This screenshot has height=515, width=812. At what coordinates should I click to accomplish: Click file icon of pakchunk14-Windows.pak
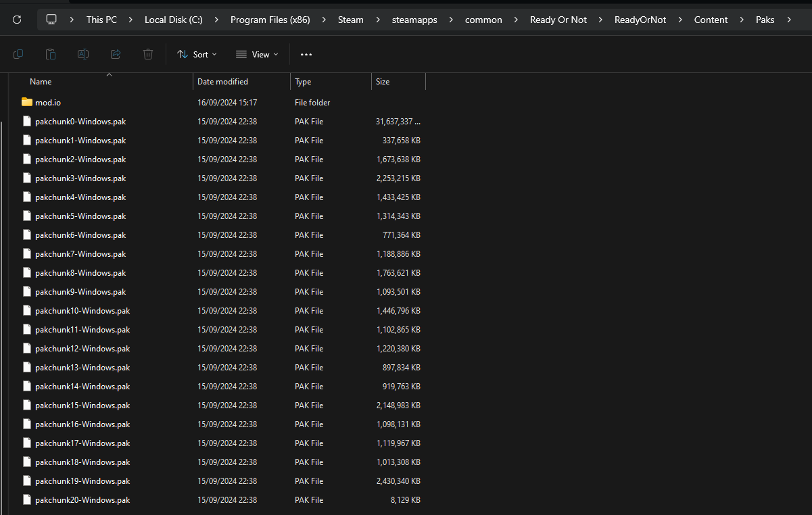point(27,386)
